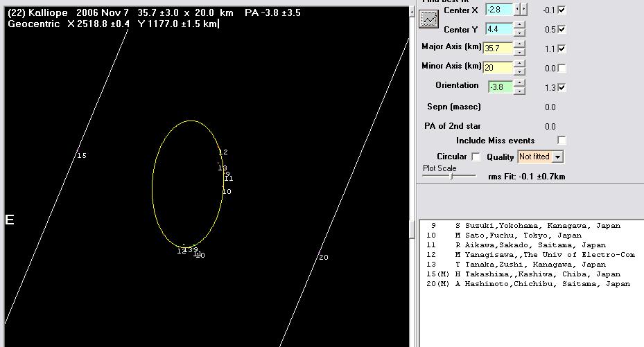The height and width of the screenshot is (347, 644).
Task: Click into the Major Axis (km) field
Action: [498, 48]
